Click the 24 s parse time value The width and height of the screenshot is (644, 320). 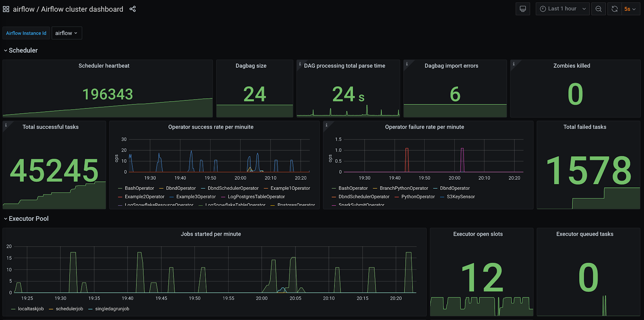click(348, 94)
